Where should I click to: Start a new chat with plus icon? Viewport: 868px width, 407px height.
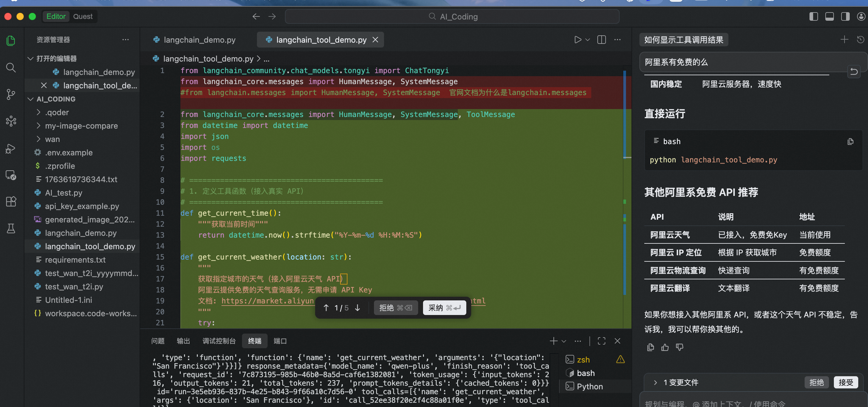844,40
